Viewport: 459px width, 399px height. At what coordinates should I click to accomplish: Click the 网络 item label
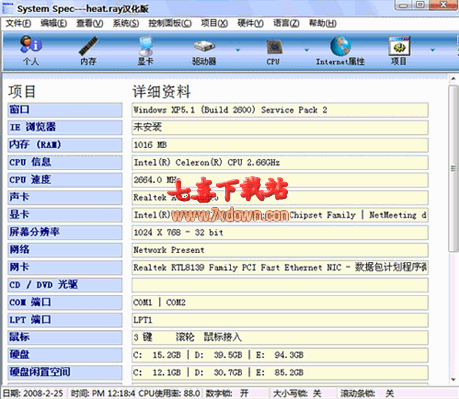[x=65, y=250]
